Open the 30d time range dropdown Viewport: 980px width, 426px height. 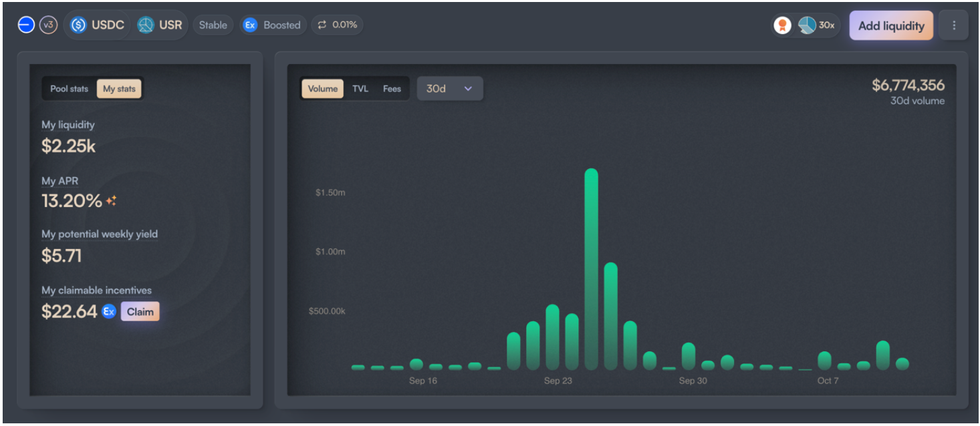(x=449, y=89)
